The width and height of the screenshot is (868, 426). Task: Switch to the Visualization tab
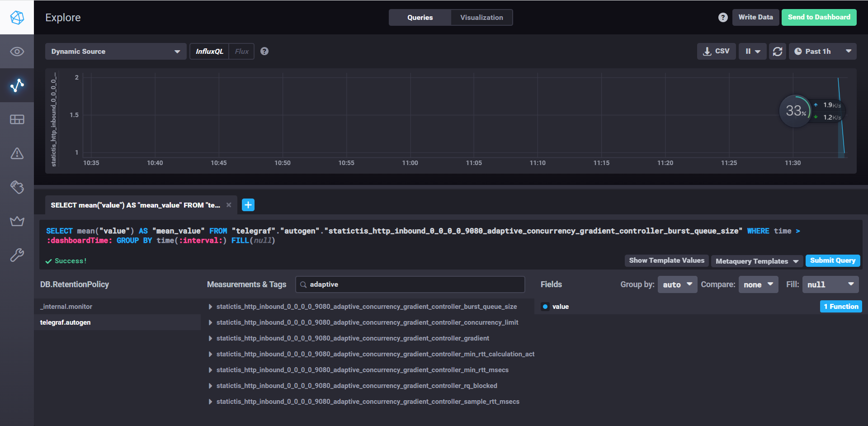tap(481, 18)
